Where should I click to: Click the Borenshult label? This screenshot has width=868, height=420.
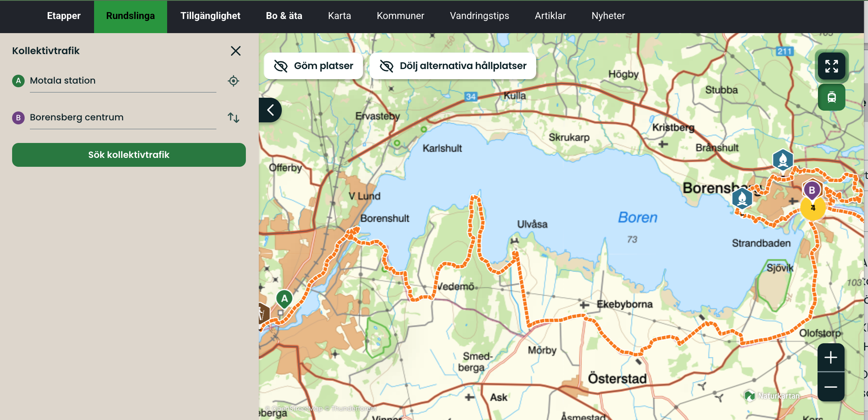point(384,218)
